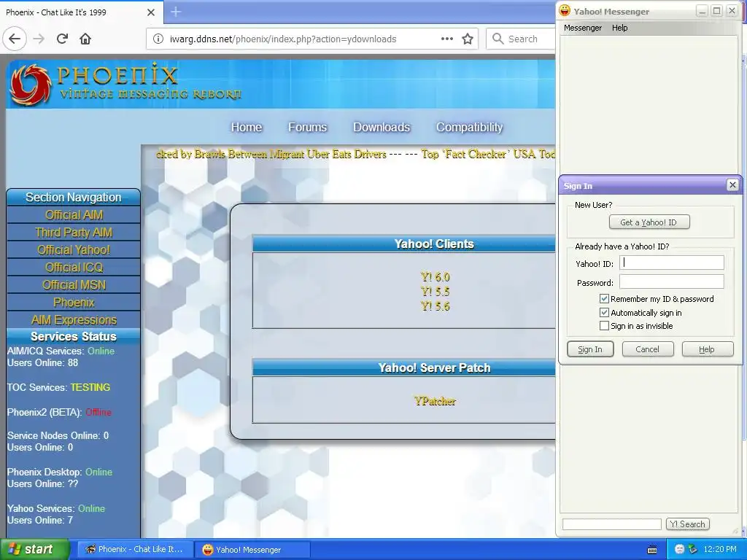
Task: Click the magnifier icon in search box
Action: click(498, 39)
